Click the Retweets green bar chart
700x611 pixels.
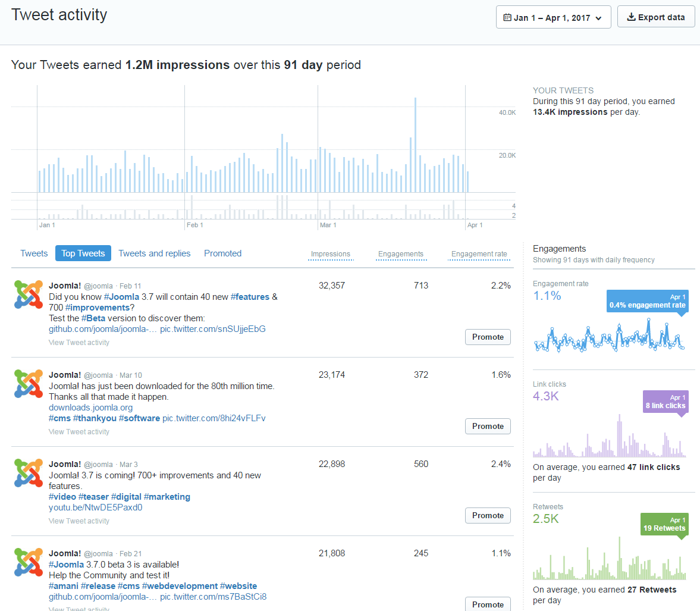click(610, 559)
